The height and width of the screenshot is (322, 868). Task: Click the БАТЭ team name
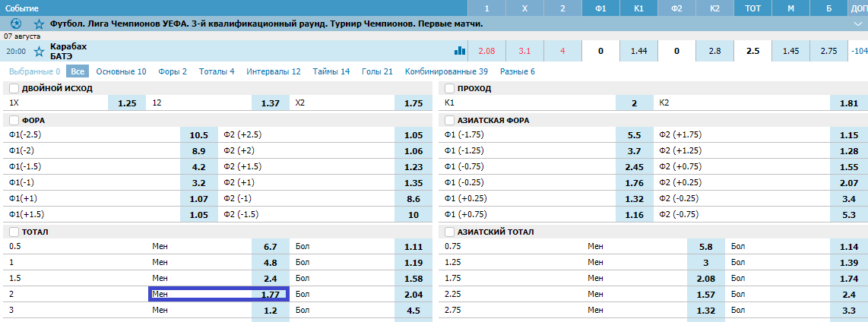click(62, 55)
